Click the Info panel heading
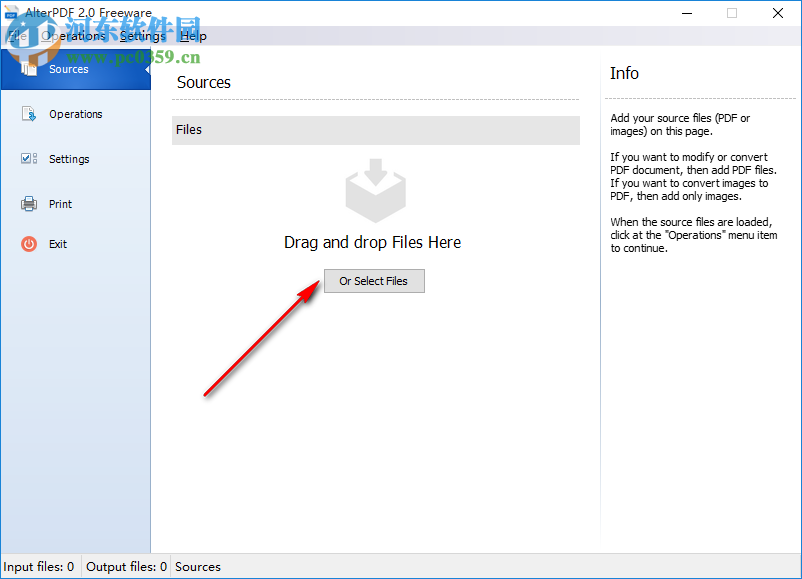This screenshot has width=802, height=579. 624,73
